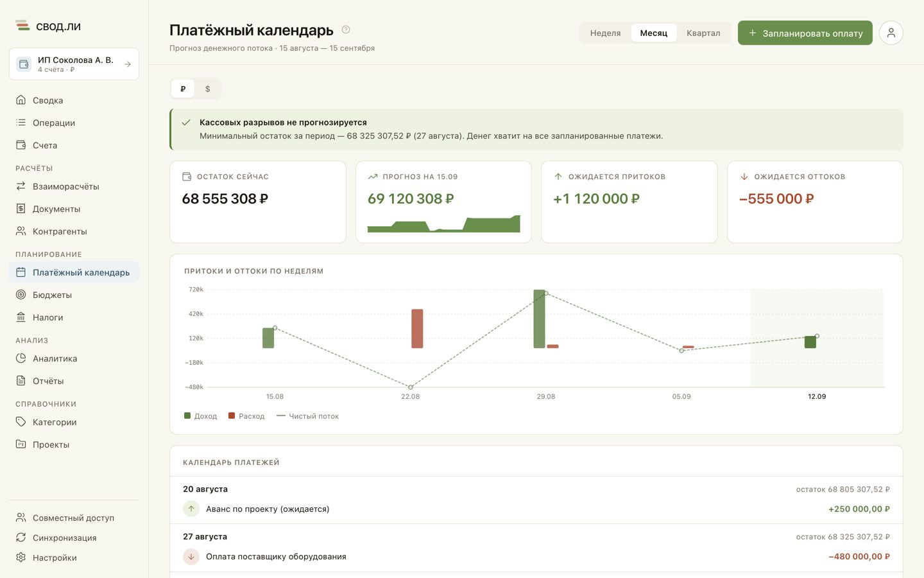
Task: Click the users icon next to Совместный доступ
Action: click(x=21, y=518)
